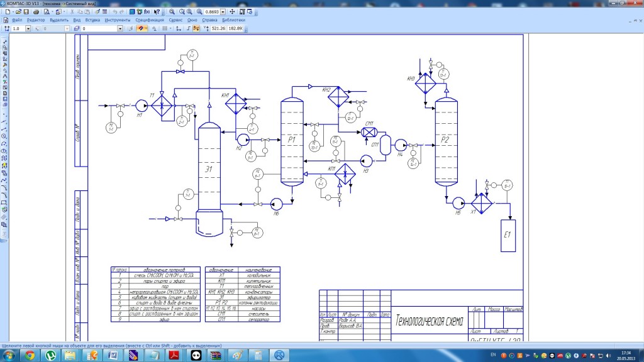This screenshot has height=362, width=644.
Task: Open the dropdown arrow next to New document
Action: 13,12
